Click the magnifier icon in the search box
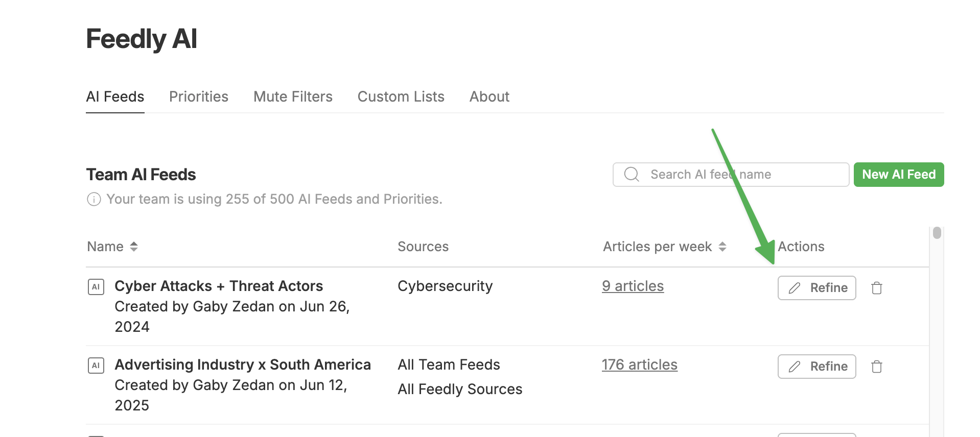Screen dimensions: 980x437 [x=632, y=175]
